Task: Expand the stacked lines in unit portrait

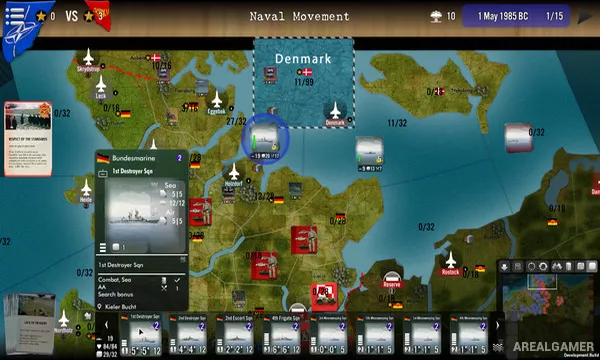Action: (x=103, y=248)
